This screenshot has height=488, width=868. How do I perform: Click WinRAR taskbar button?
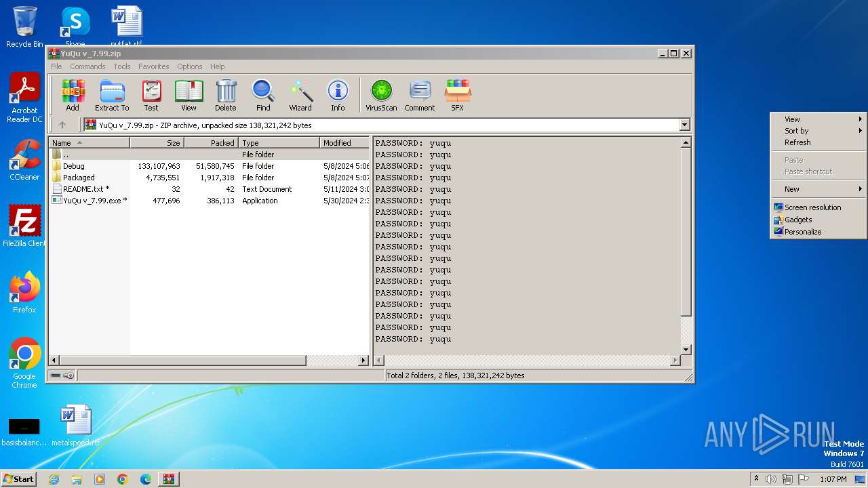point(169,479)
